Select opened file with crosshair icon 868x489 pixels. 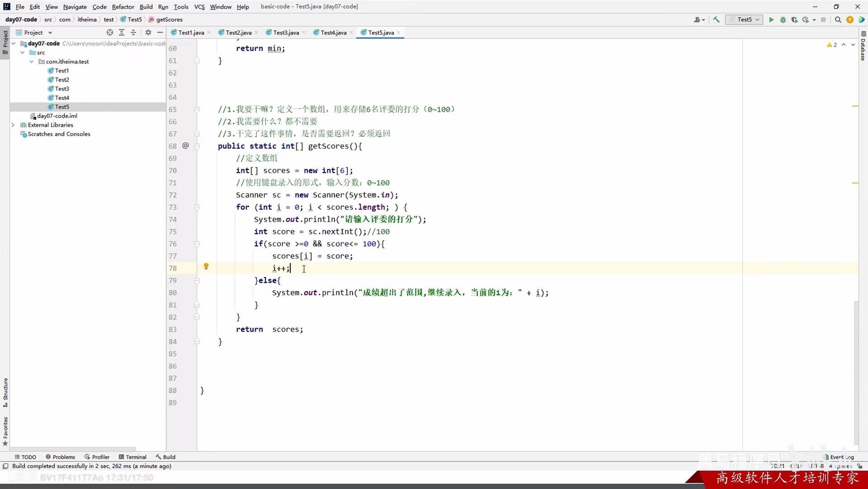point(110,32)
